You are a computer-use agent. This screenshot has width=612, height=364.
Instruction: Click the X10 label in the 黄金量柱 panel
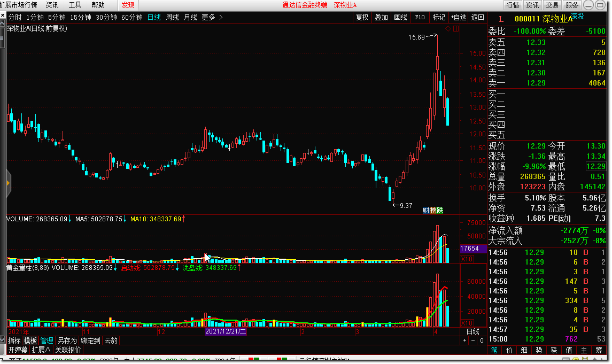(467, 323)
